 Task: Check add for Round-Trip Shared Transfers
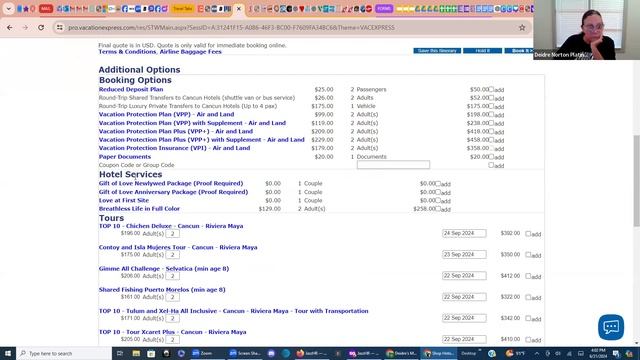[491, 98]
